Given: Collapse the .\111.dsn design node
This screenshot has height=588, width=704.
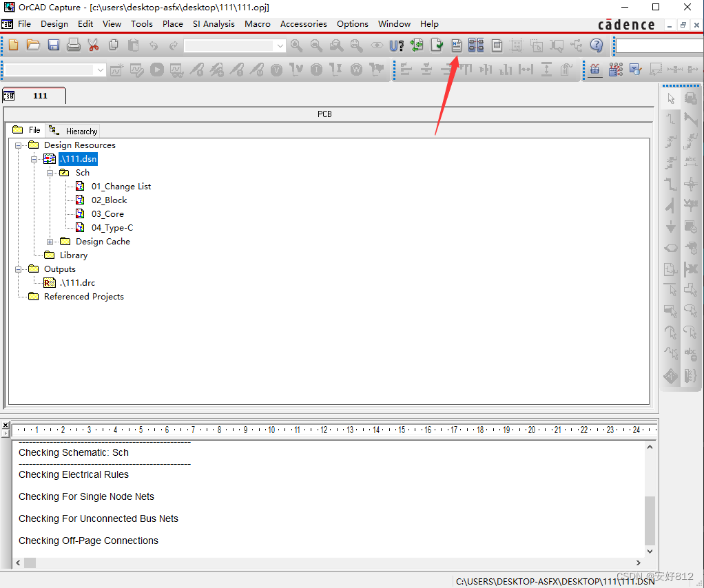Looking at the screenshot, I should pos(34,159).
